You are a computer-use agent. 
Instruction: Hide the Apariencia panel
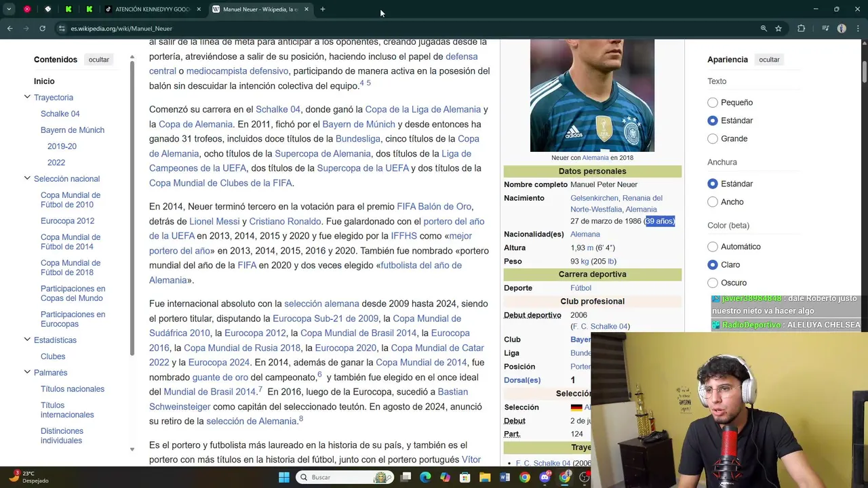(769, 60)
